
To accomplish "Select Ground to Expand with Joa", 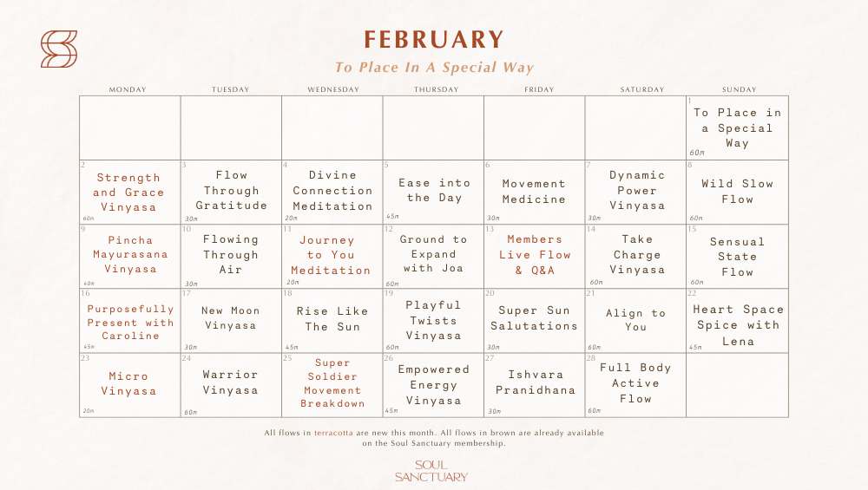I will (x=434, y=254).
